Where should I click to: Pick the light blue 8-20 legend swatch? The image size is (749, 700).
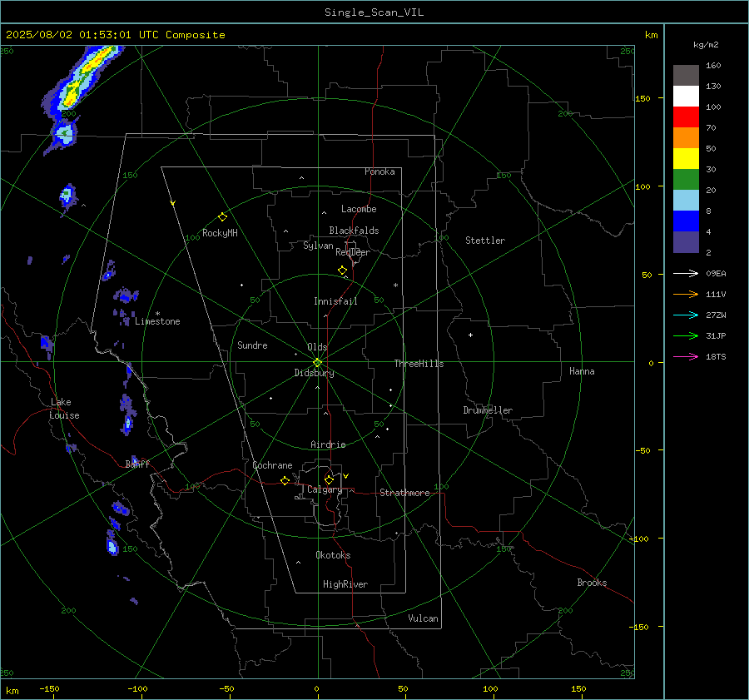[686, 201]
